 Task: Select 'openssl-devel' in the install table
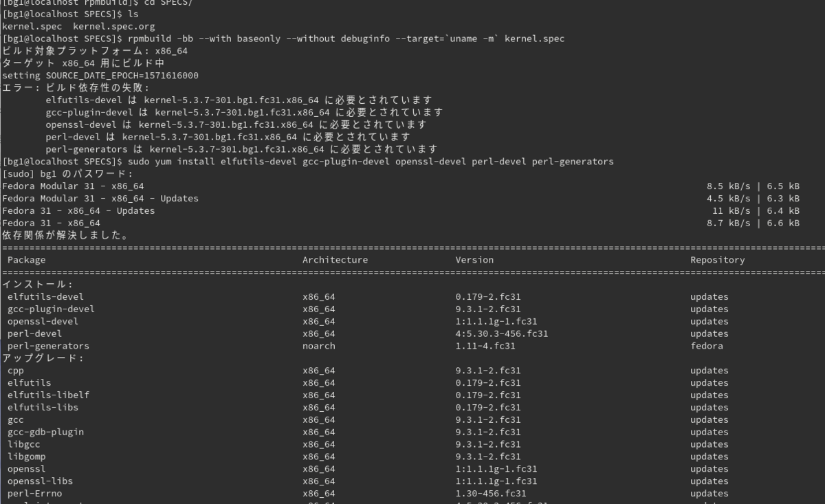point(43,322)
